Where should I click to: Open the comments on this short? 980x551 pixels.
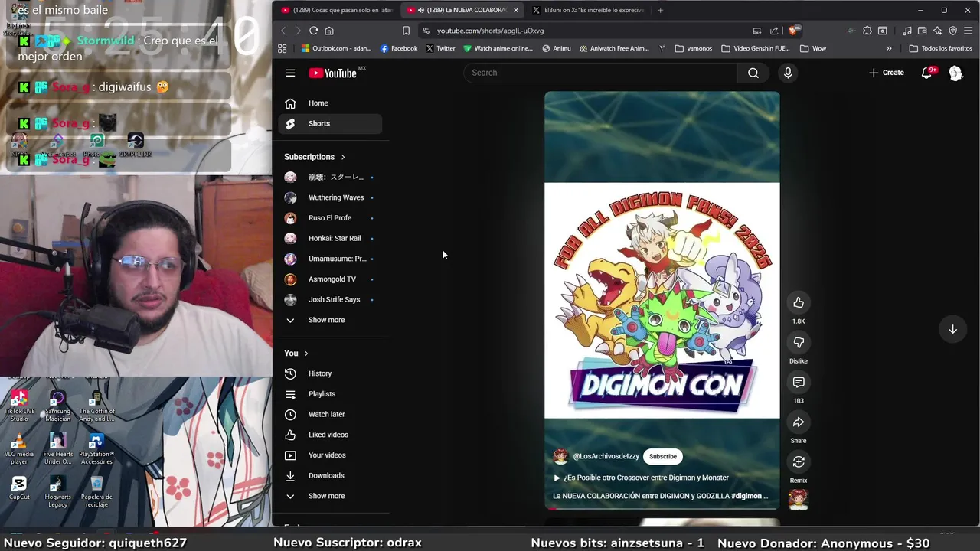[799, 382]
